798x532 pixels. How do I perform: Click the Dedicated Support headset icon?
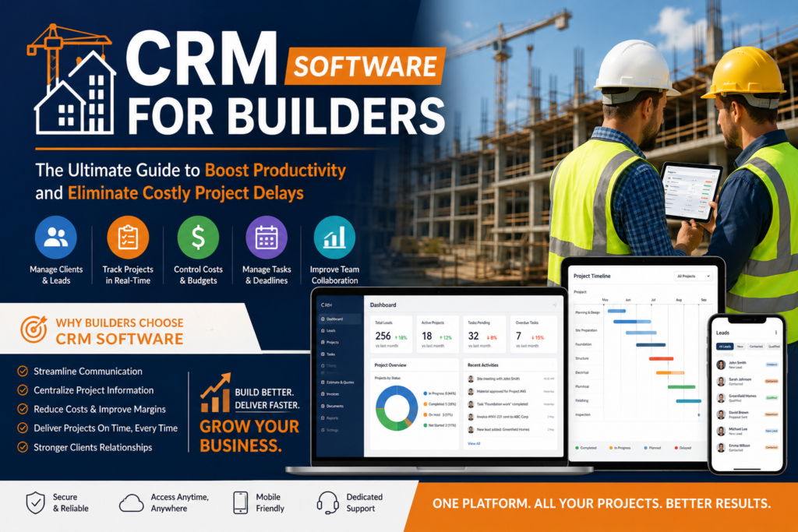point(328,503)
